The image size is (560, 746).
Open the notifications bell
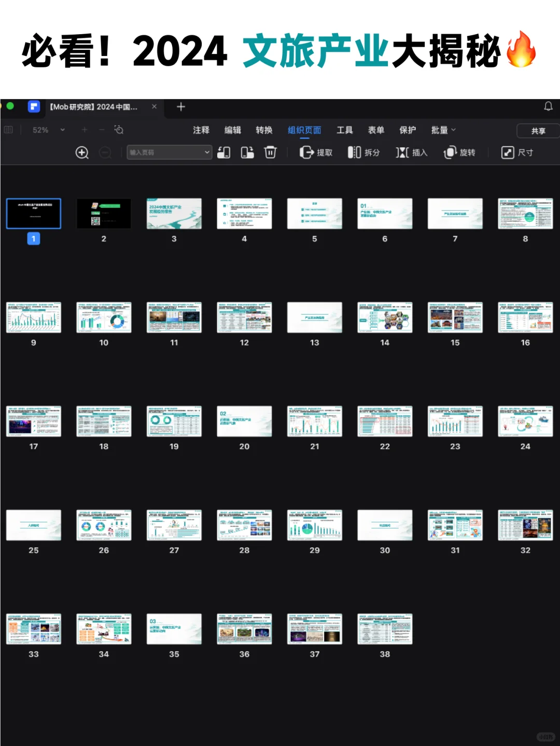[548, 106]
